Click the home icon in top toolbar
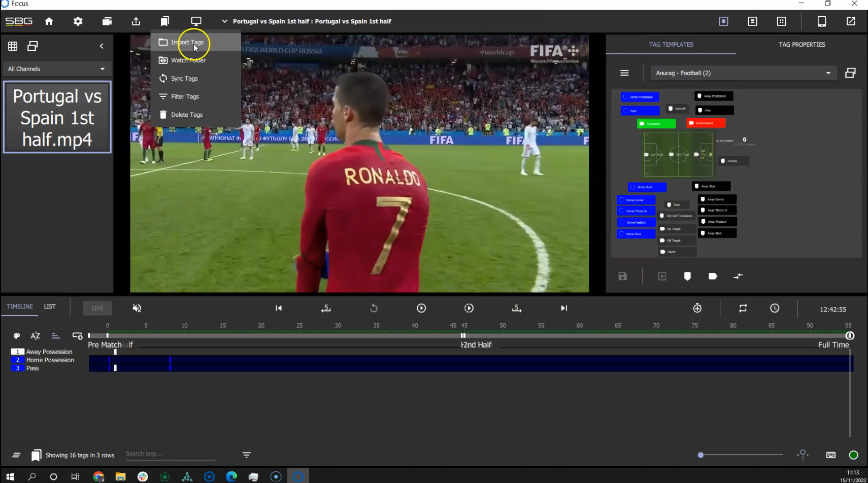The image size is (868, 483). pyautogui.click(x=49, y=21)
